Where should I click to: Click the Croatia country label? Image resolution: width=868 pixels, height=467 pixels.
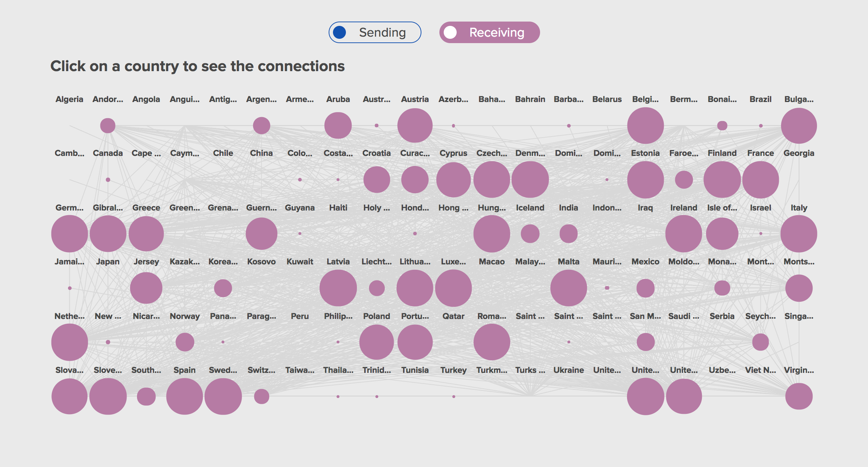pos(376,153)
